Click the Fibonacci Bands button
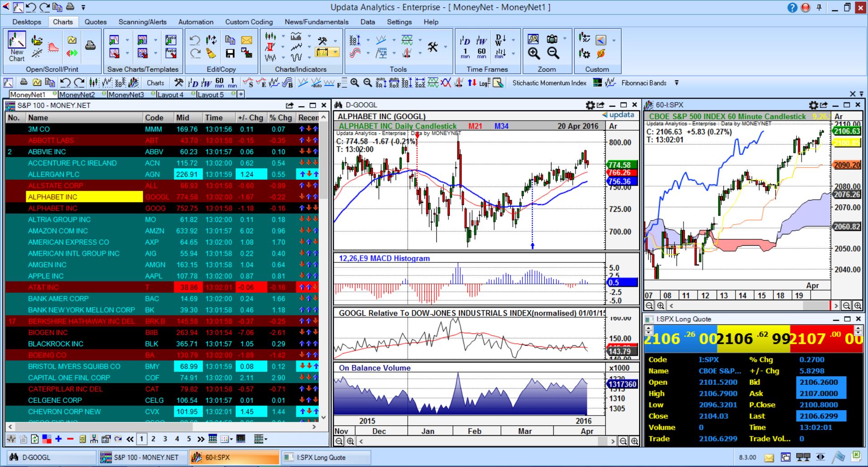868x467 pixels. pos(644,83)
